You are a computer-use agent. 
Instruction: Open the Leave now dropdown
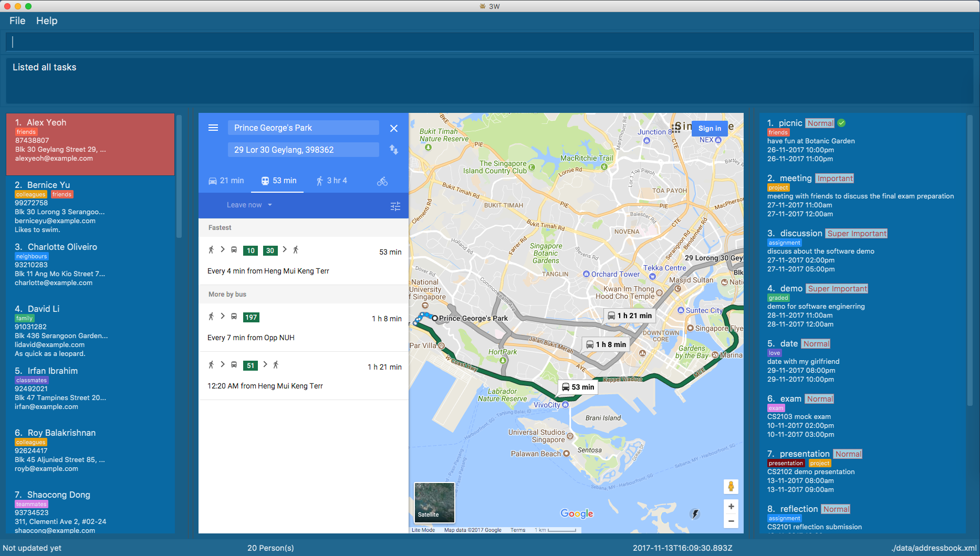click(x=249, y=205)
